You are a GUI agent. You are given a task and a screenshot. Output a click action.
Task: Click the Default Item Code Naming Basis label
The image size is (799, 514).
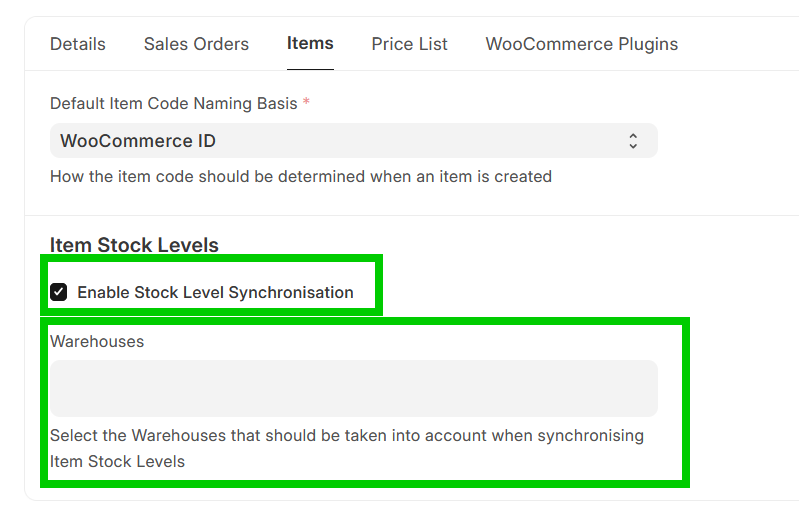(173, 103)
